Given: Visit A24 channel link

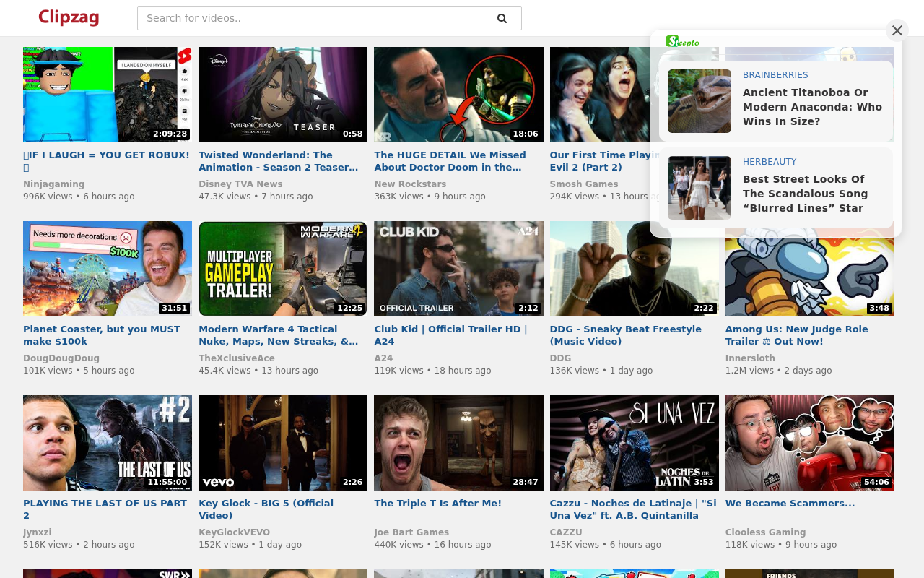Looking at the screenshot, I should [383, 358].
